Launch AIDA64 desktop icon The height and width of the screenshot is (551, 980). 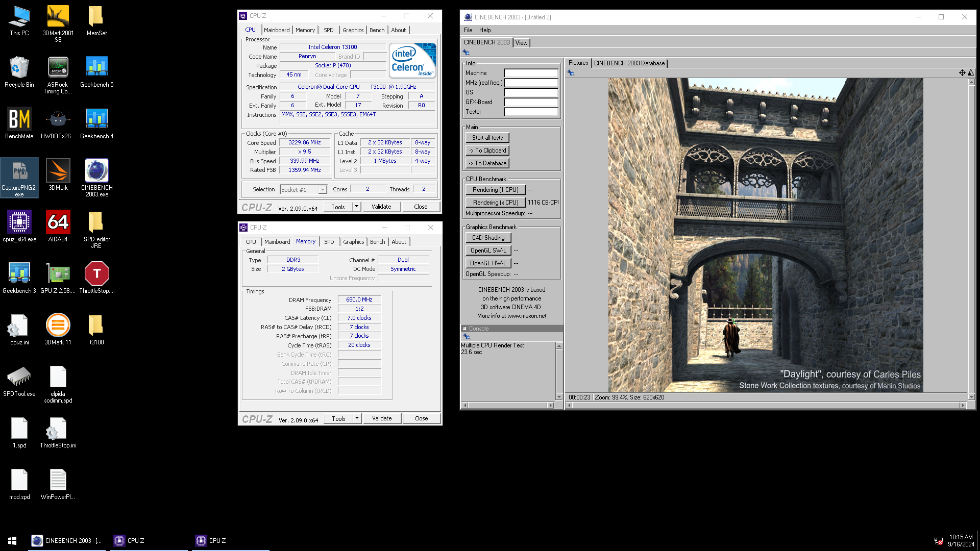58,227
